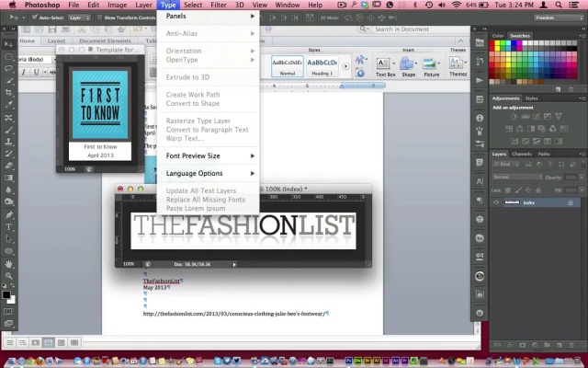This screenshot has height=368, width=588.
Task: Toggle lock transparent pixels in Layers panel
Action: (x=507, y=190)
